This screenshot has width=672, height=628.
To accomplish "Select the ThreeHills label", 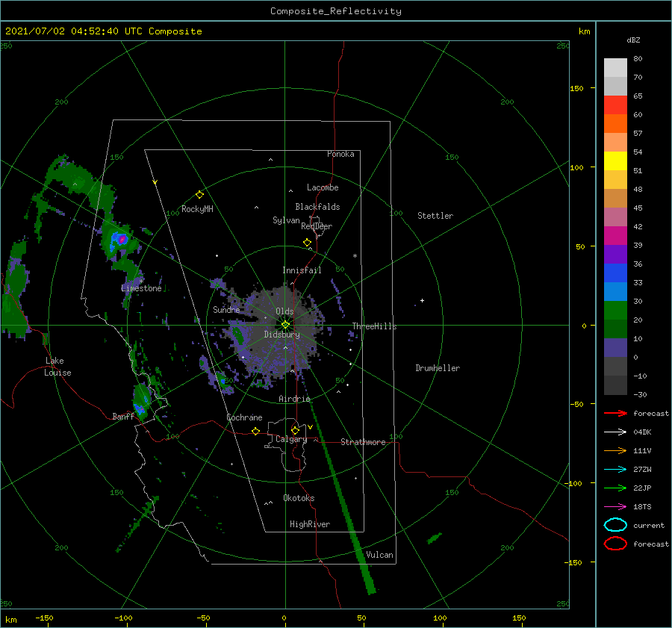I will click(374, 326).
